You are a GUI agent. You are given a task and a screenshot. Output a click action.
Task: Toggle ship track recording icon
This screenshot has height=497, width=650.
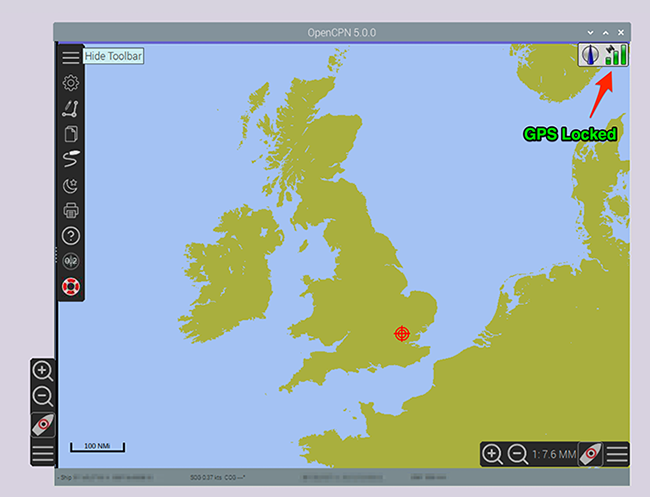70,159
